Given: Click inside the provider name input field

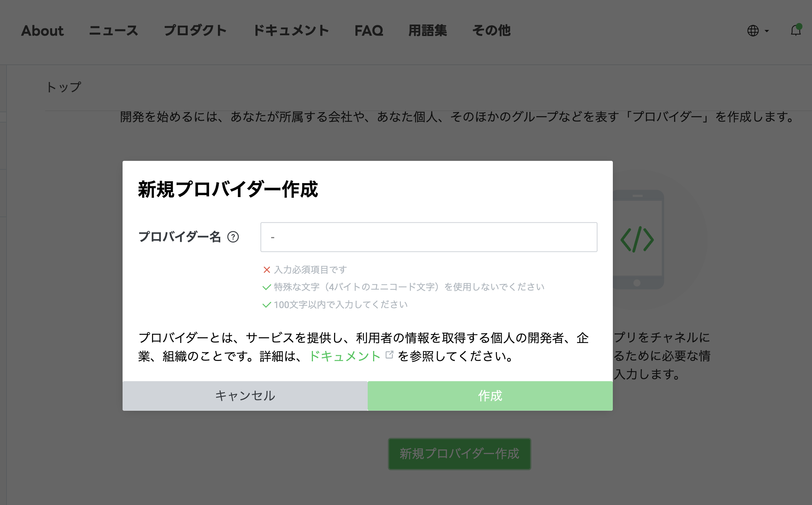Looking at the screenshot, I should click(x=428, y=238).
